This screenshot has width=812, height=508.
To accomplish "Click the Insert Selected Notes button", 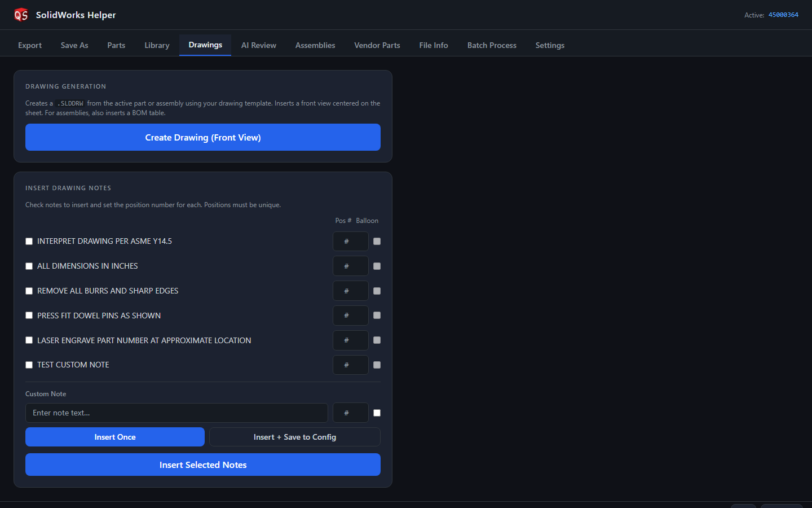I will pos(203,465).
